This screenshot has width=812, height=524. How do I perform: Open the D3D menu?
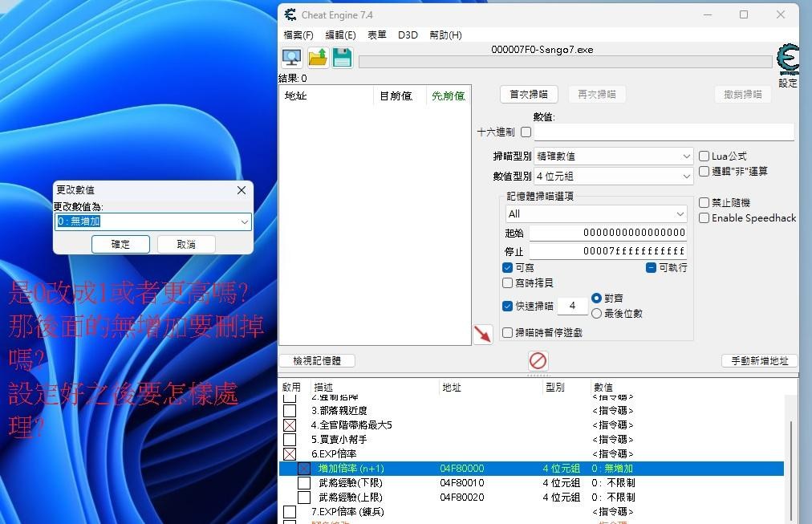[408, 35]
